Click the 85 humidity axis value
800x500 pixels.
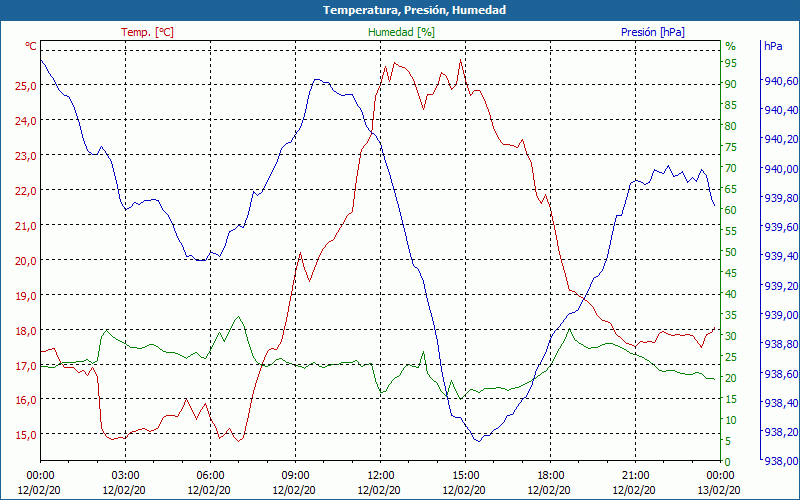pyautogui.click(x=731, y=105)
